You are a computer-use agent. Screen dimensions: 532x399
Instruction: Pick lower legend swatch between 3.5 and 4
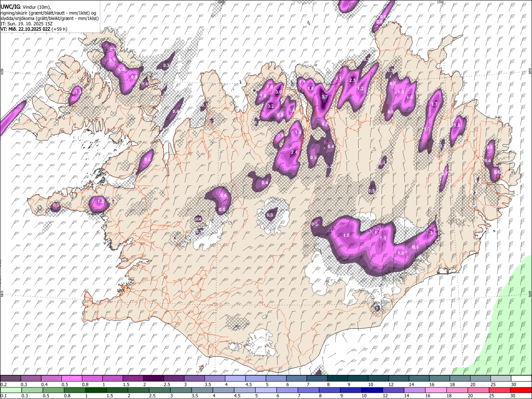202,390
